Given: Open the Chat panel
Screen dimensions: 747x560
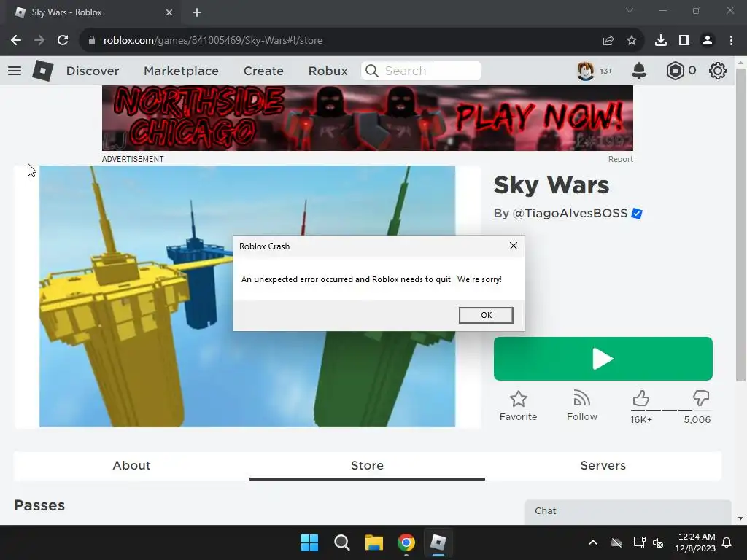Looking at the screenshot, I should 627,511.
